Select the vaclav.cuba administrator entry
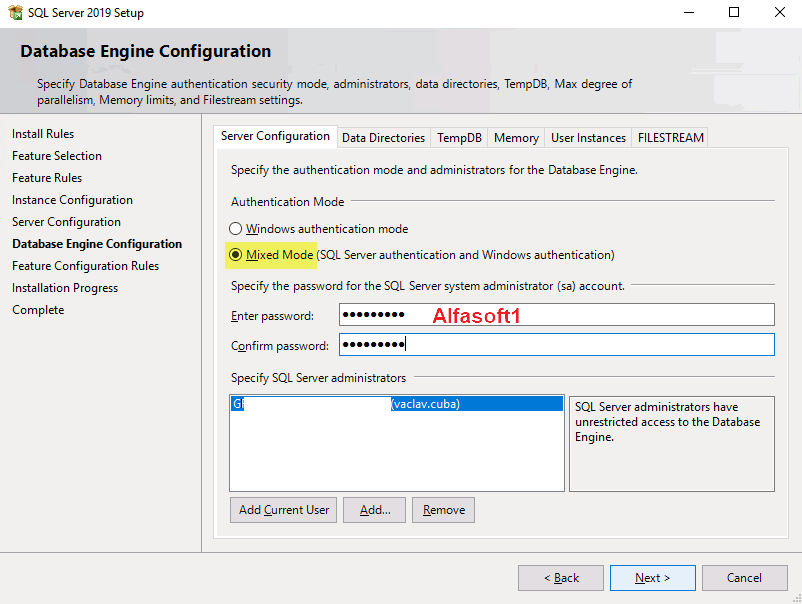The image size is (802, 604). pos(397,404)
